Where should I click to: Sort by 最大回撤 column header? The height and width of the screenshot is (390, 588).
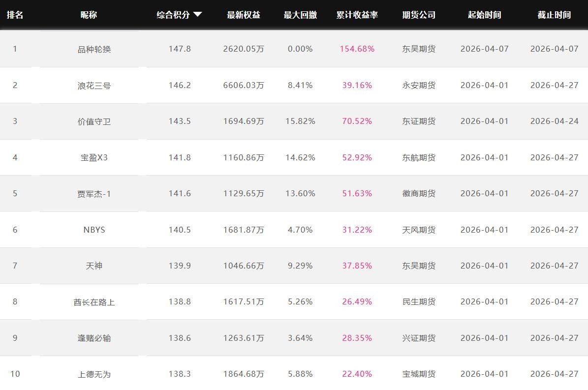300,15
